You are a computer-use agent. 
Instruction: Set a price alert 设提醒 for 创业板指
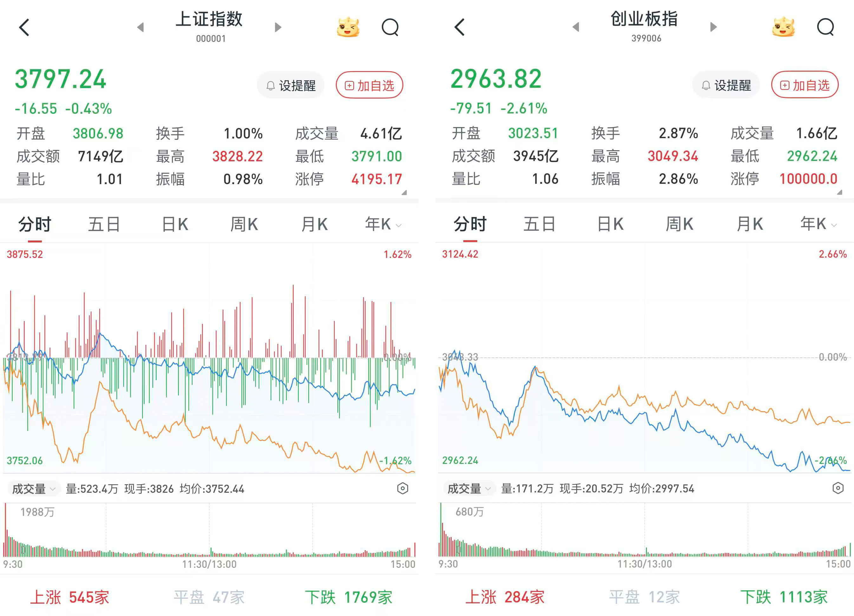[x=726, y=85]
